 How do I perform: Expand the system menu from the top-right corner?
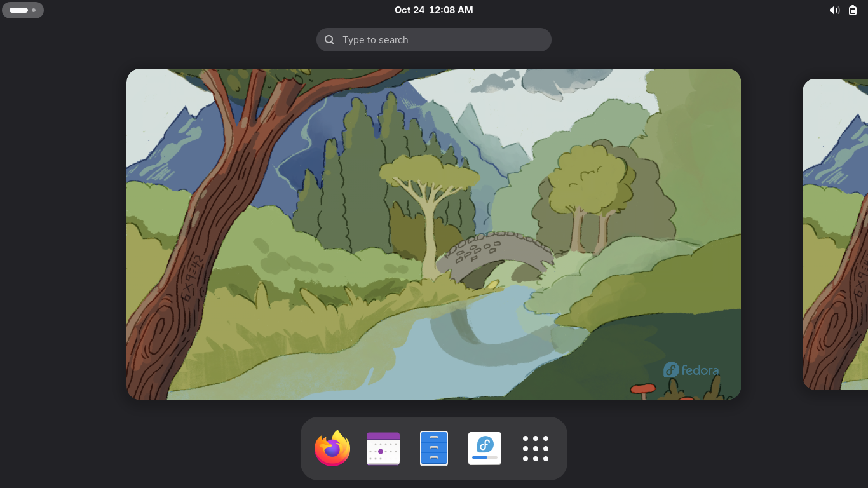pyautogui.click(x=844, y=10)
